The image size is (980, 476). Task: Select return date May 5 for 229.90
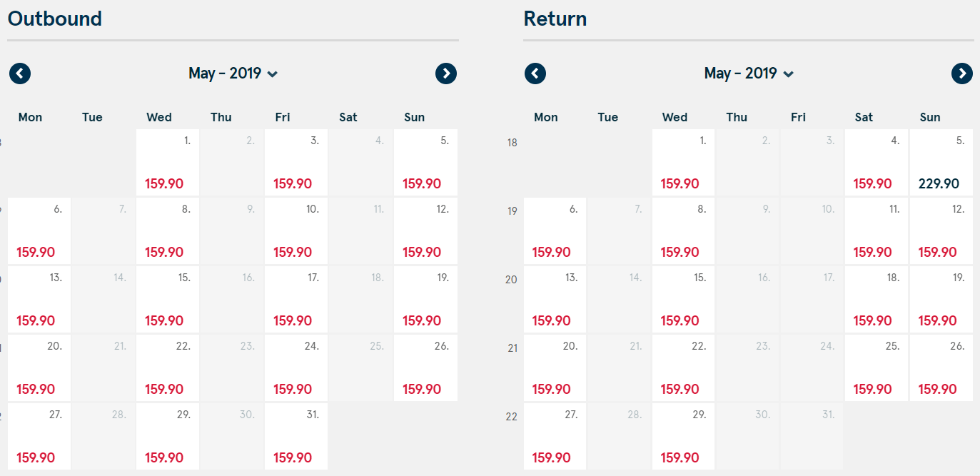941,162
